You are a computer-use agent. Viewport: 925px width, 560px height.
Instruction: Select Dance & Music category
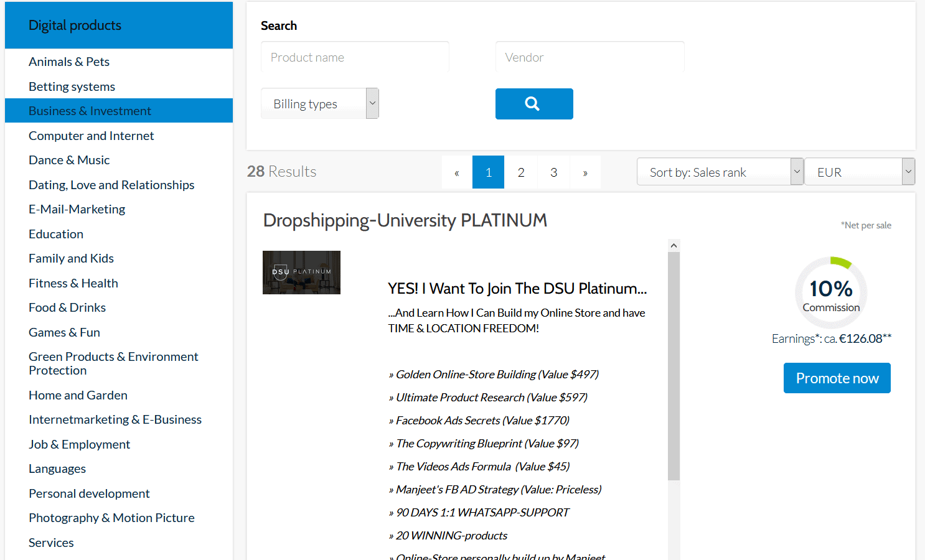click(x=69, y=160)
